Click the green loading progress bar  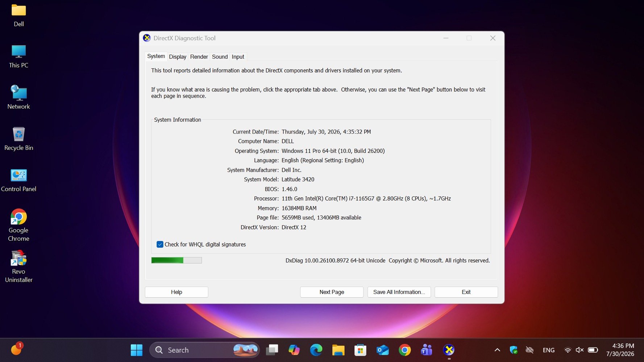tap(176, 260)
